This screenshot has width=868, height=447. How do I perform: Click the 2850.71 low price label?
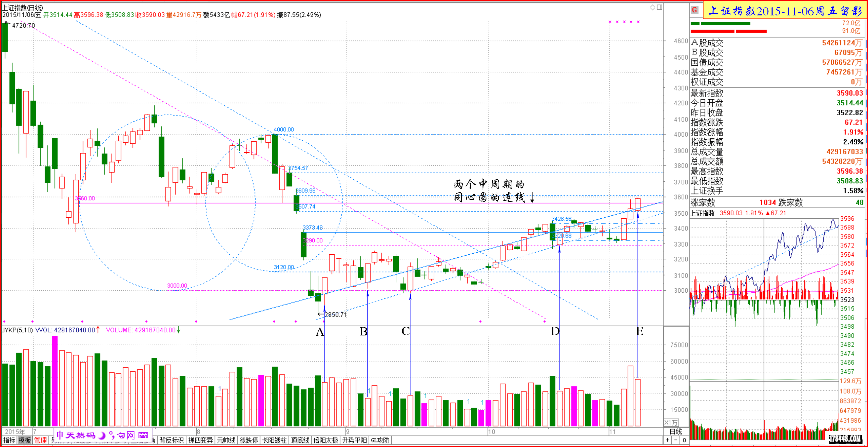tap(336, 315)
